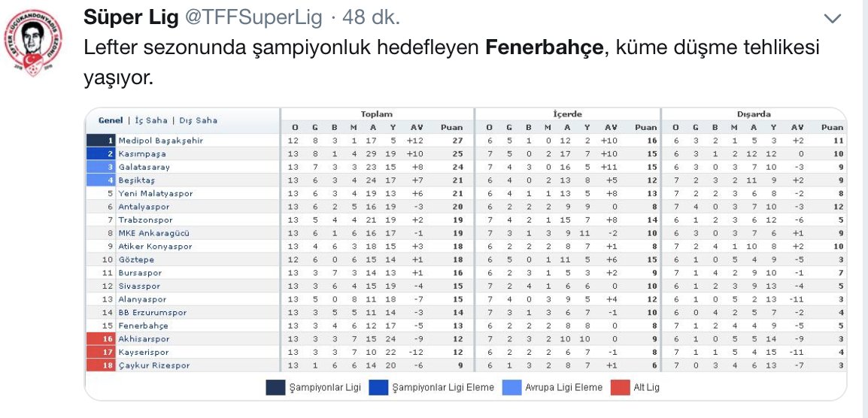Open Çaykur Rizespor team row

[x=153, y=365]
